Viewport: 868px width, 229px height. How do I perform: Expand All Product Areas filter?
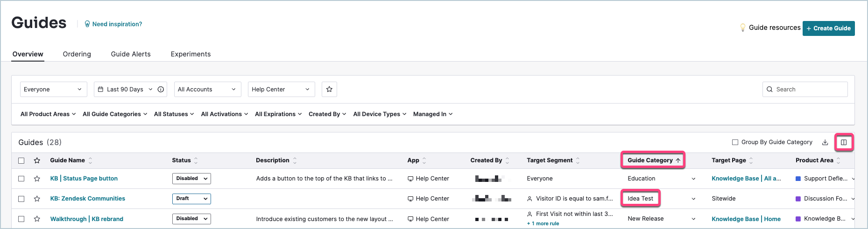click(x=48, y=114)
